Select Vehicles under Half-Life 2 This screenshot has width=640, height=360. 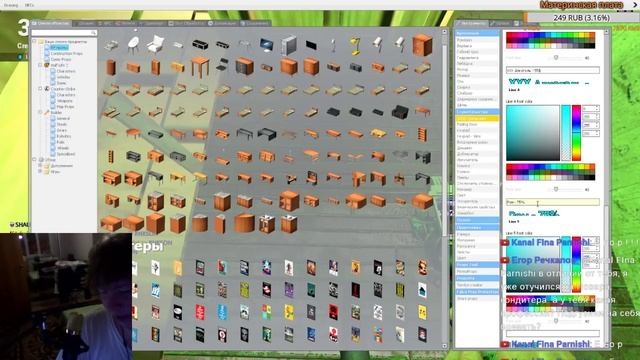coord(63,77)
